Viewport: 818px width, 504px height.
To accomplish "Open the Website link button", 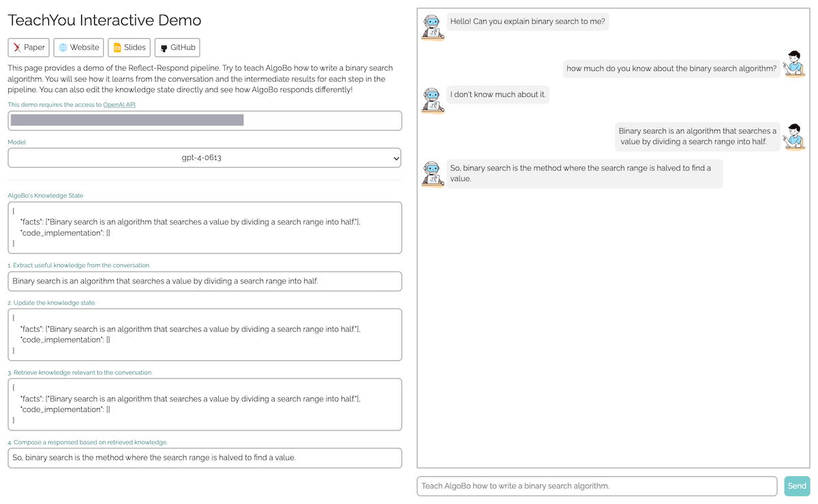I will pos(79,48).
